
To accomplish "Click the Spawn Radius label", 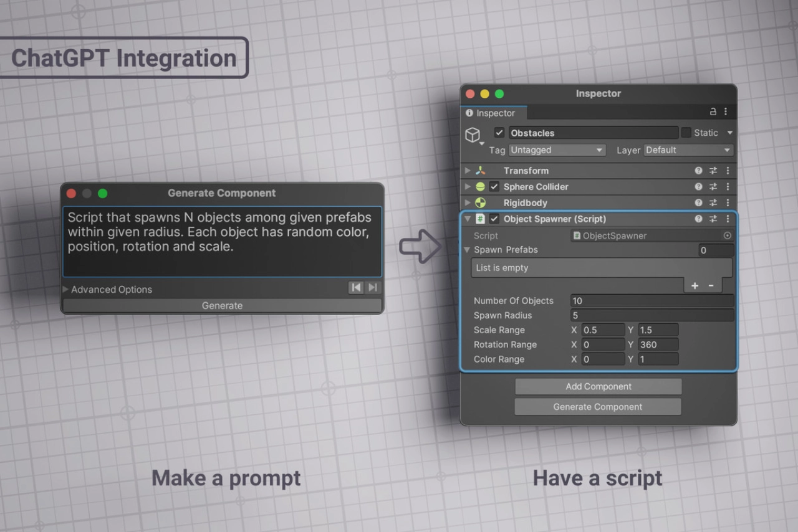I will pyautogui.click(x=504, y=316).
